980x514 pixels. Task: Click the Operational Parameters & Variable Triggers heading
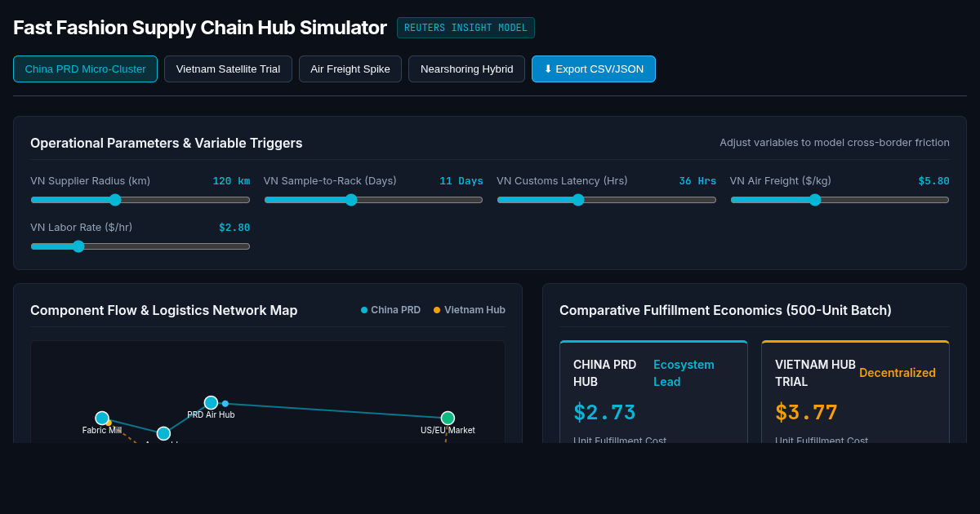[167, 143]
